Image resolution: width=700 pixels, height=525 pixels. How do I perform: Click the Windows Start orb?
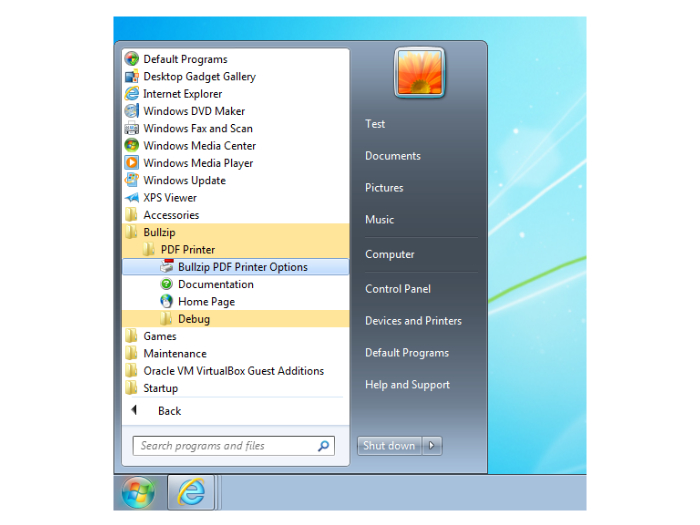click(138, 492)
